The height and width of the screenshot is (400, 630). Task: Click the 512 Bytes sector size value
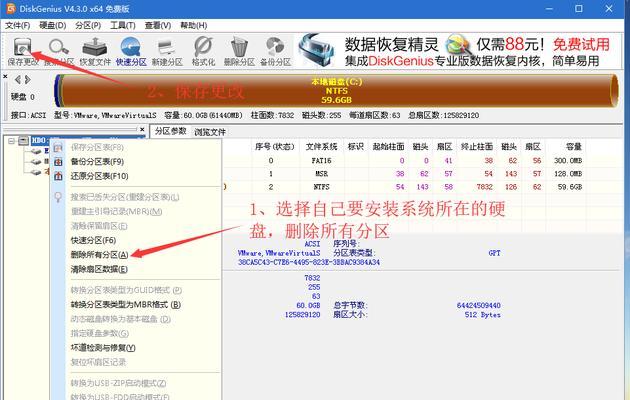pos(483,315)
